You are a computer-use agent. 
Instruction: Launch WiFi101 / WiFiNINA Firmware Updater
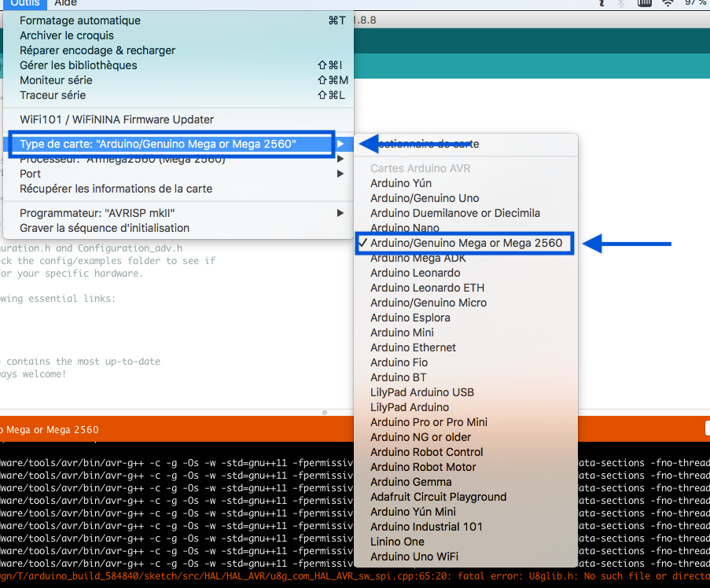click(178, 119)
